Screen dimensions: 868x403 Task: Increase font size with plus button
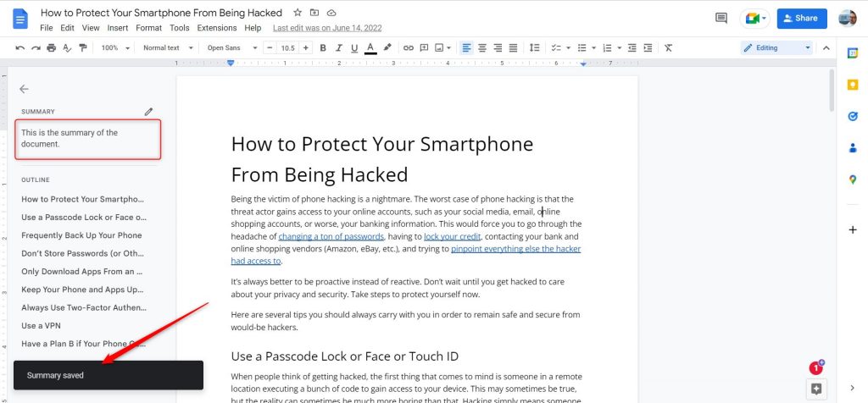pyautogui.click(x=305, y=48)
